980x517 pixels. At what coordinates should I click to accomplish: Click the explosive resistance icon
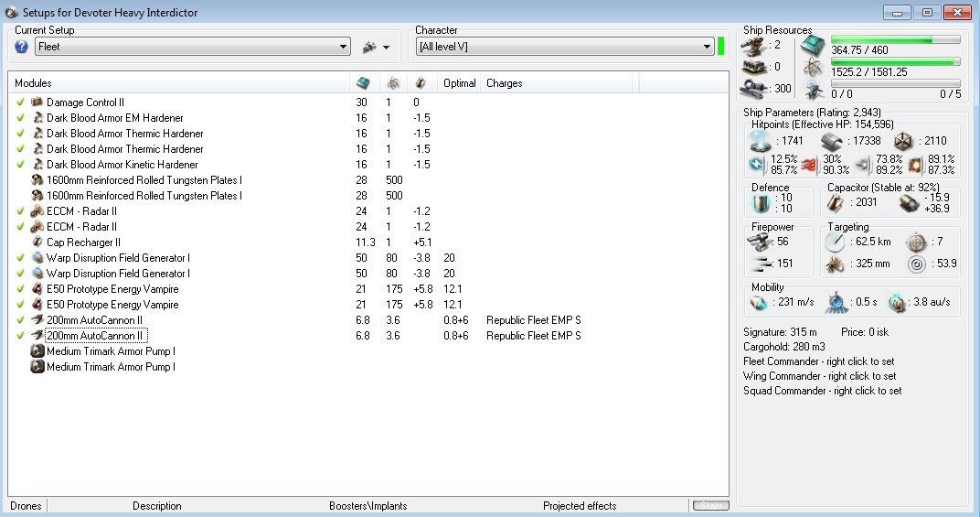click(x=915, y=165)
